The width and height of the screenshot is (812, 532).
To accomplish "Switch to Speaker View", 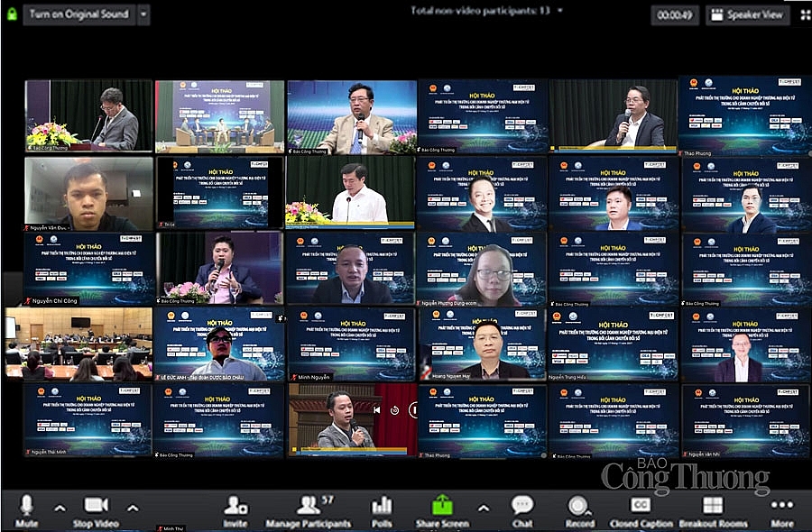I will click(748, 14).
